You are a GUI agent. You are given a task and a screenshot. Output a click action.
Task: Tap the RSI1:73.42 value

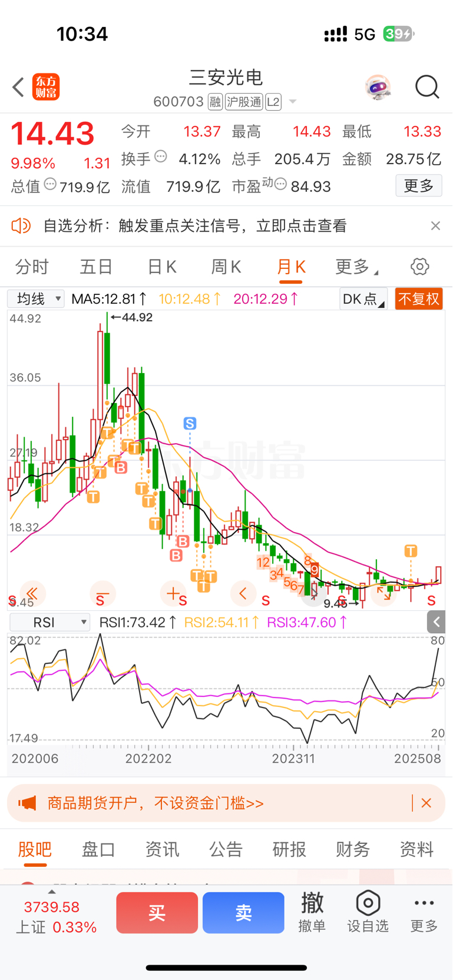click(x=138, y=622)
